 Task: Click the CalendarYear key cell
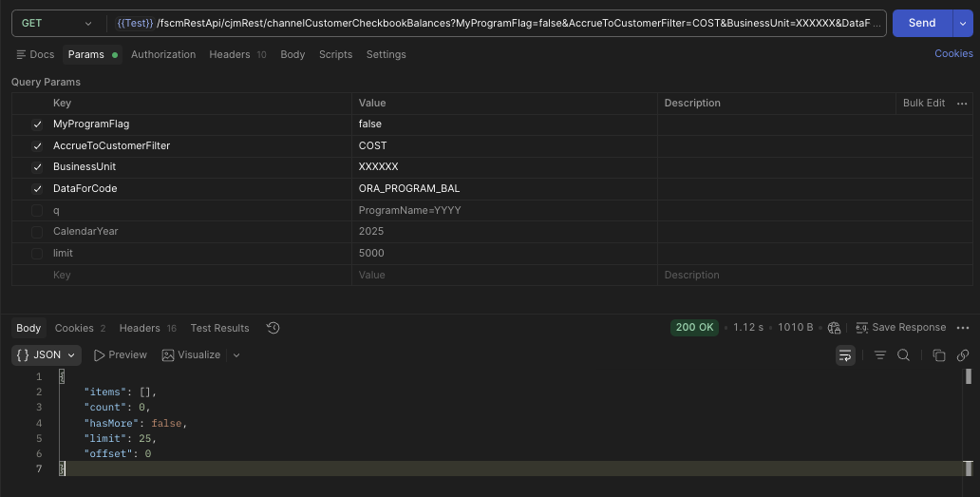pos(200,231)
